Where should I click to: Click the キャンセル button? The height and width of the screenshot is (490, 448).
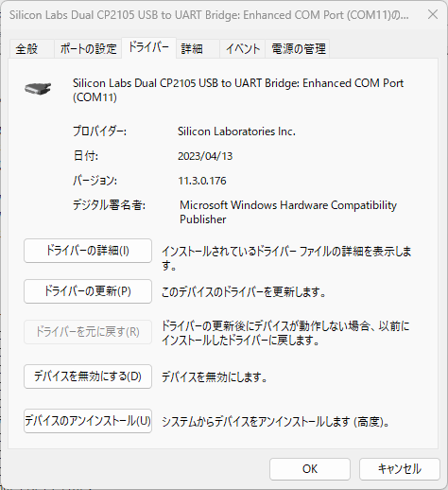(400, 469)
